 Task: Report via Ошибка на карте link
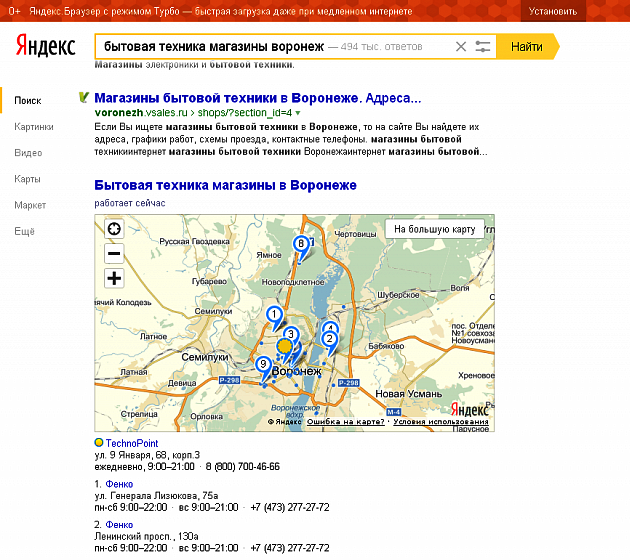pos(346,422)
